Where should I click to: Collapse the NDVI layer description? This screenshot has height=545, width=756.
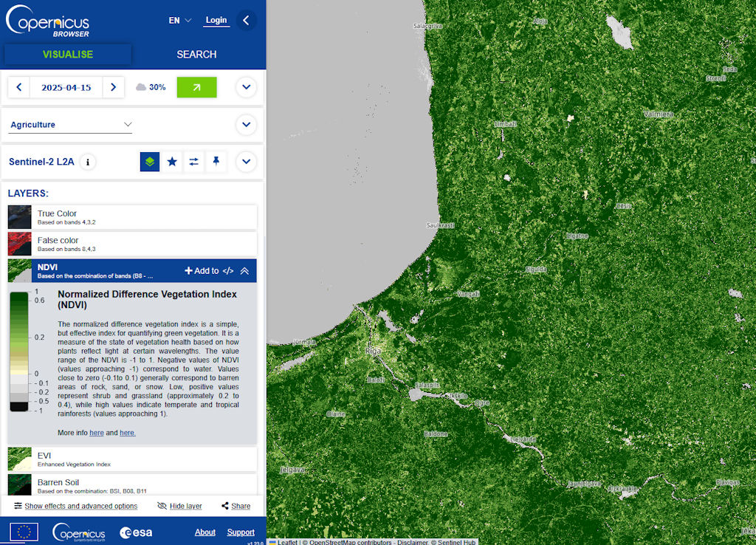244,271
